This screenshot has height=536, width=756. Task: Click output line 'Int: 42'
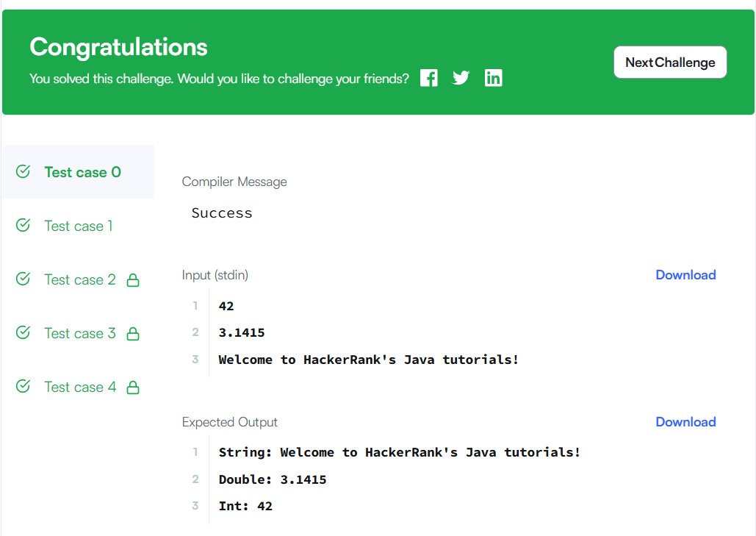coord(245,506)
